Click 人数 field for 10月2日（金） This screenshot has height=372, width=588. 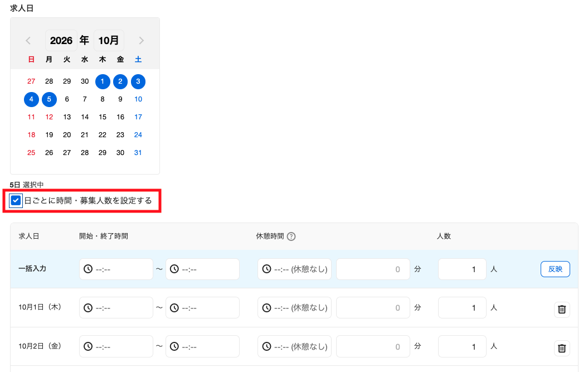[x=462, y=346]
